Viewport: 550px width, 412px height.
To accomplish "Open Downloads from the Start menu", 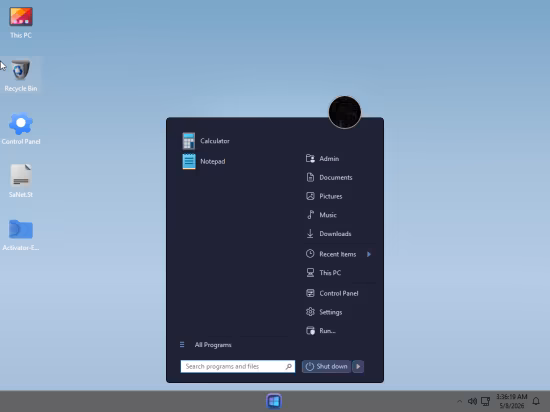I will [328, 234].
